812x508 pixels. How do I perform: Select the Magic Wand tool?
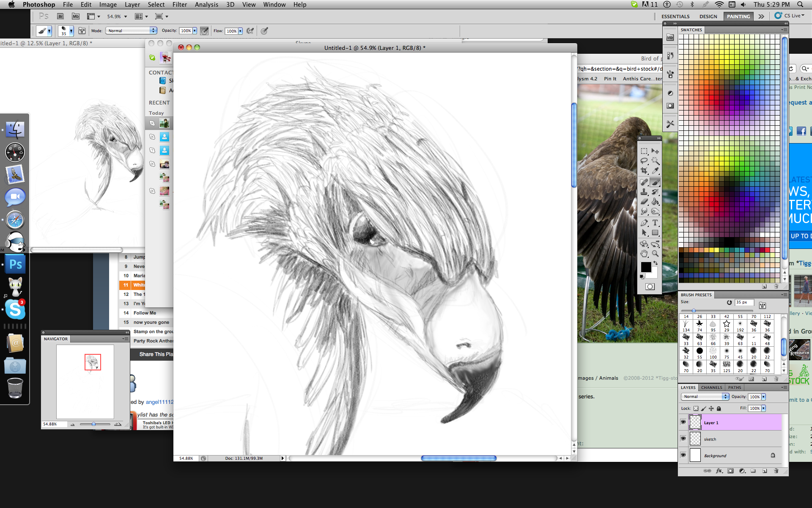tap(655, 161)
